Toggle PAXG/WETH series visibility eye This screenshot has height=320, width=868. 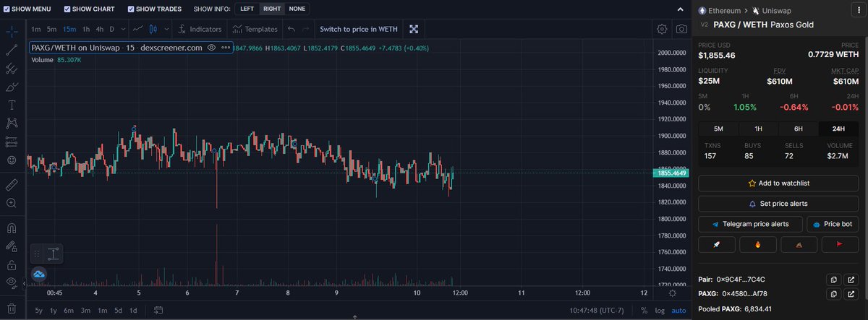click(211, 47)
